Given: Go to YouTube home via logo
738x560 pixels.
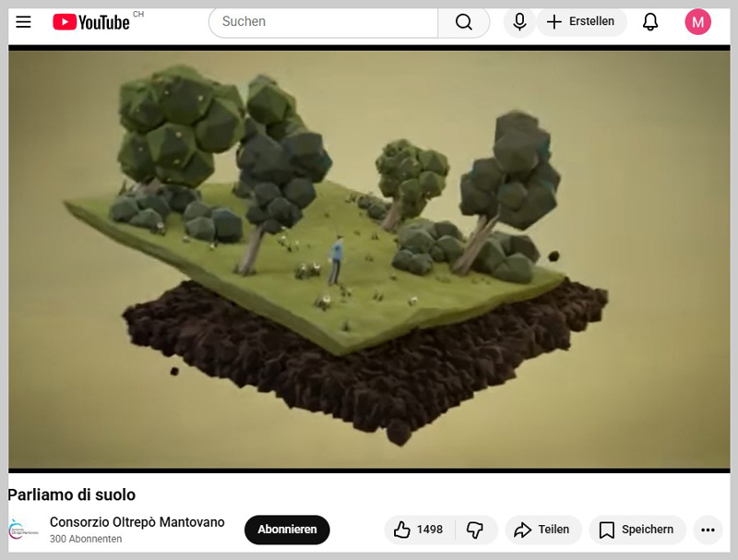Looking at the screenshot, I should [x=91, y=22].
